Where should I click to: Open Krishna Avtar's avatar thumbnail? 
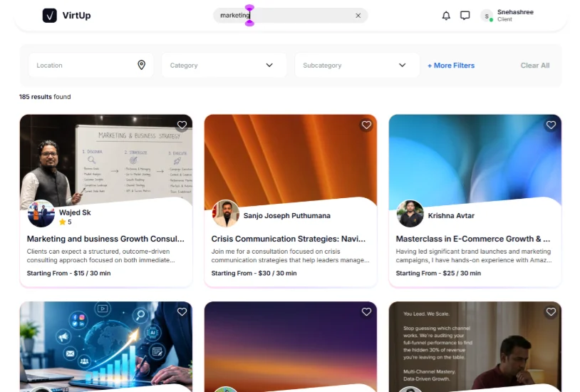(410, 214)
